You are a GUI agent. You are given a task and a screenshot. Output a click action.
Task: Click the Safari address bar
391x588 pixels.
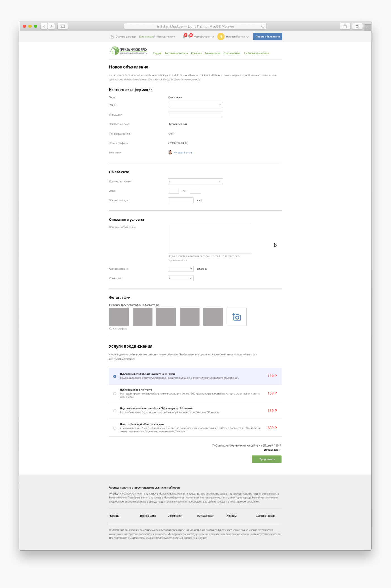pyautogui.click(x=195, y=26)
